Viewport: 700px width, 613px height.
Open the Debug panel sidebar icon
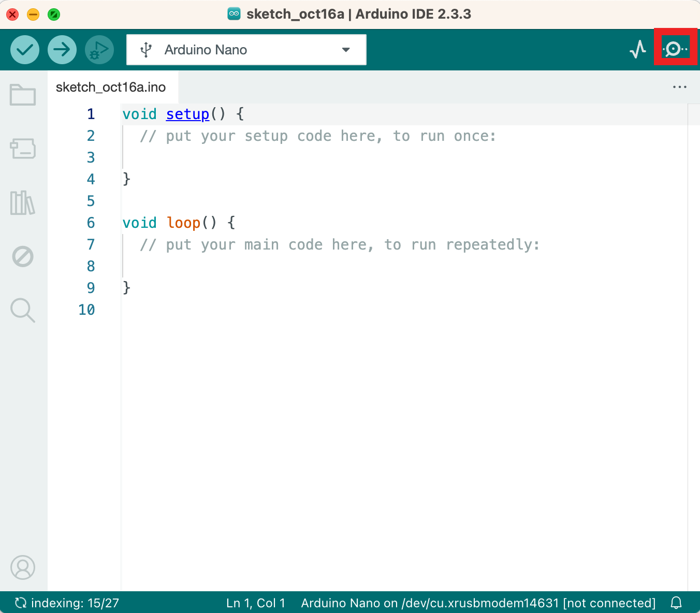(x=23, y=256)
